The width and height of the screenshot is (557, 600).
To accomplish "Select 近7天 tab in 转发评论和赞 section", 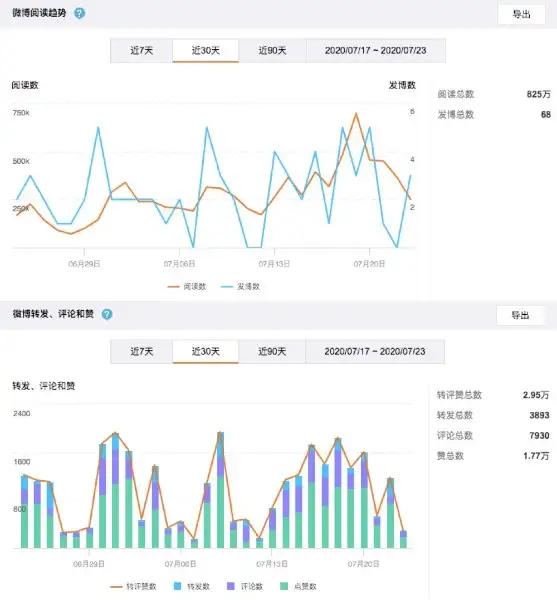I will point(142,351).
